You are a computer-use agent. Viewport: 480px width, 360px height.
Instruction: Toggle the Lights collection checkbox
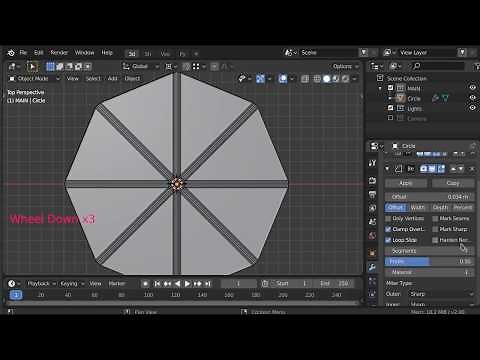pos(390,108)
